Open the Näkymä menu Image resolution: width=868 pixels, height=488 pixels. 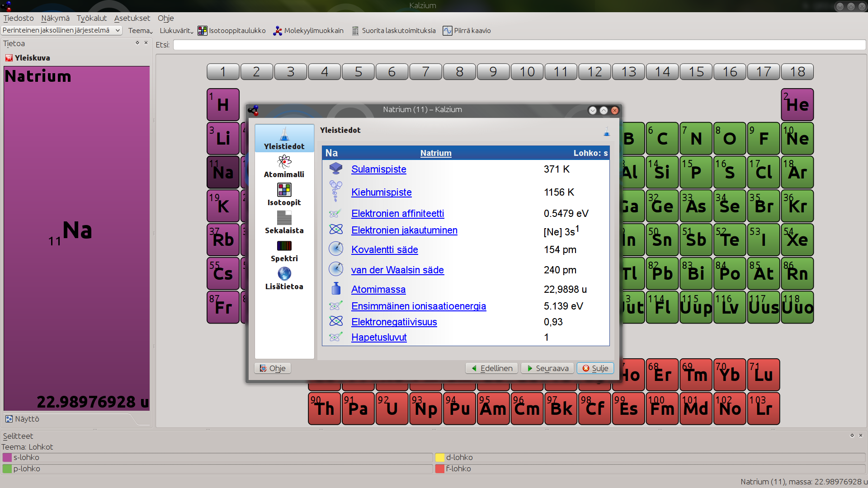[55, 18]
